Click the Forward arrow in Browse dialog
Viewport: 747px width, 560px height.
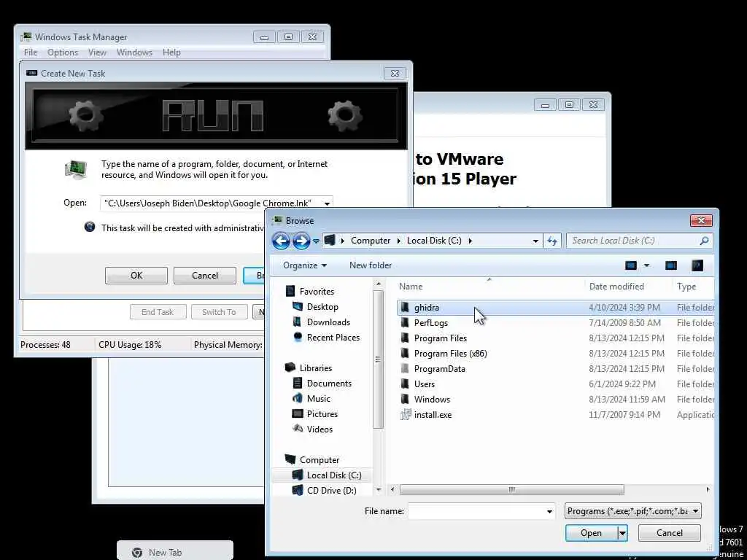coord(301,241)
